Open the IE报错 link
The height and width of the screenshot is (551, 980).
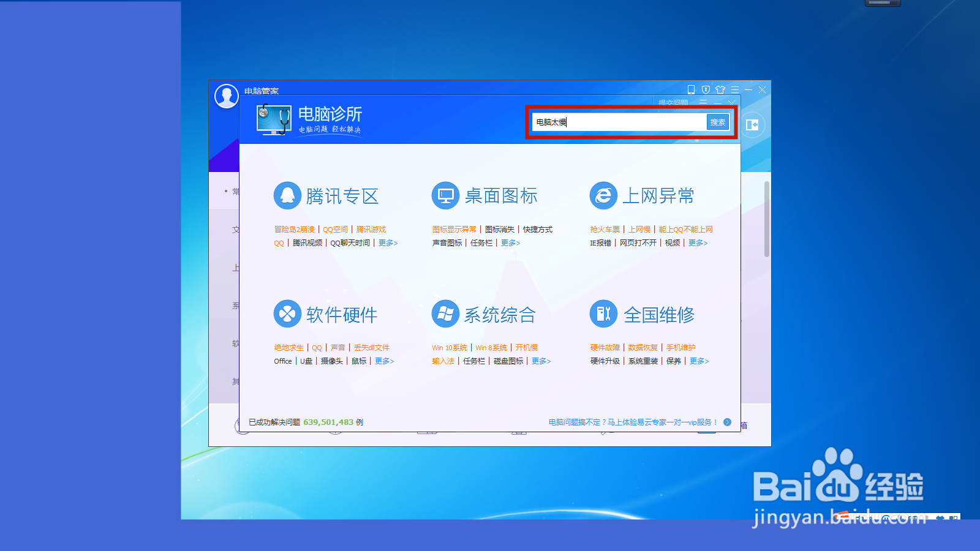pos(601,243)
